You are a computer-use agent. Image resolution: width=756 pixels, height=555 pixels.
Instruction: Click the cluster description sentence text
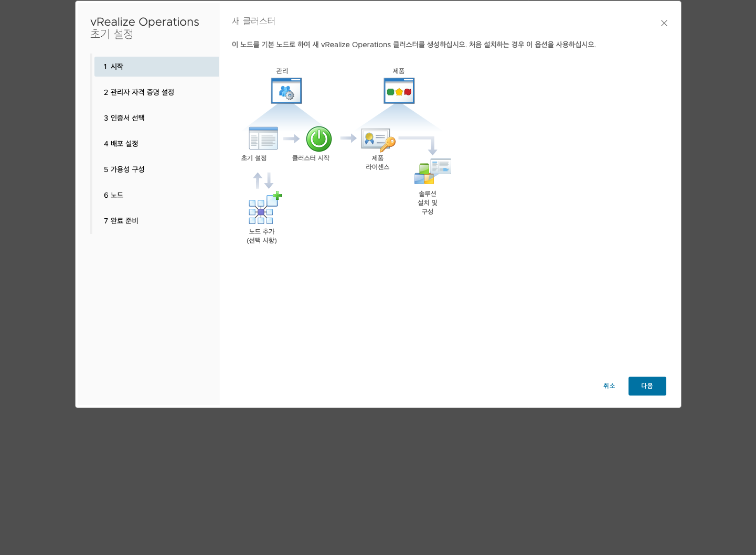[414, 45]
